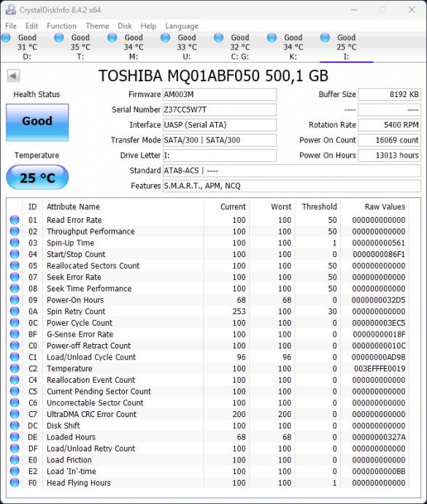Select the T: drive status orb

[59, 37]
